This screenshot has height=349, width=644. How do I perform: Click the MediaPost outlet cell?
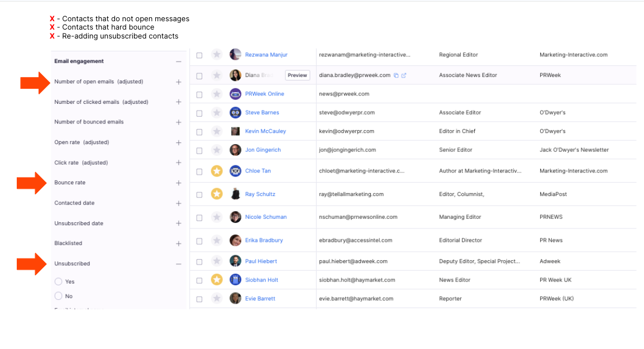pos(553,194)
